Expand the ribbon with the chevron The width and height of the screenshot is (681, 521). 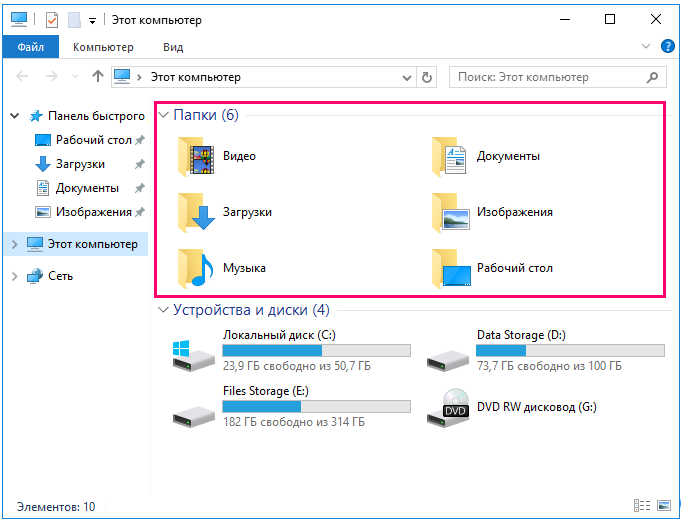[x=646, y=46]
